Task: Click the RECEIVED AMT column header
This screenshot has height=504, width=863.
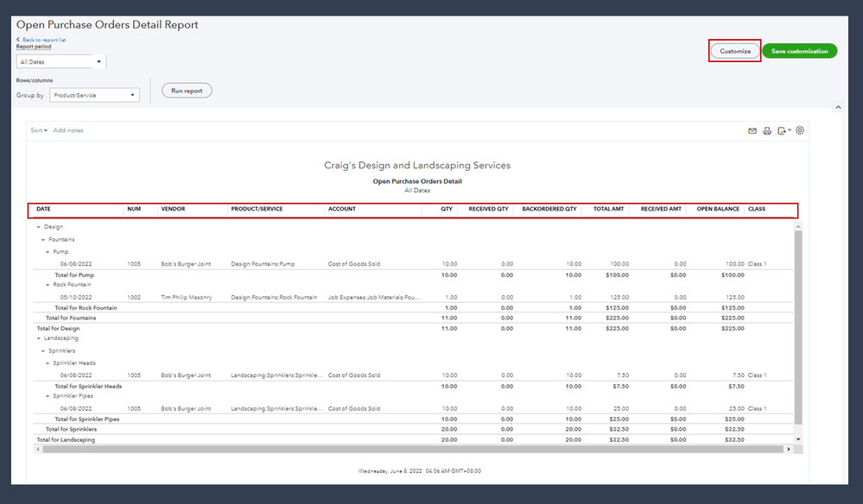Action: pos(661,209)
